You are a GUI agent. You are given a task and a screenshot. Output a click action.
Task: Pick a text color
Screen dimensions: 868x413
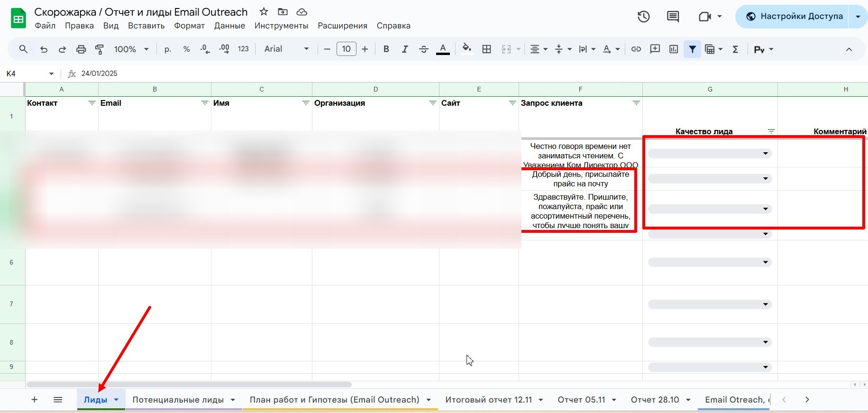(x=443, y=49)
